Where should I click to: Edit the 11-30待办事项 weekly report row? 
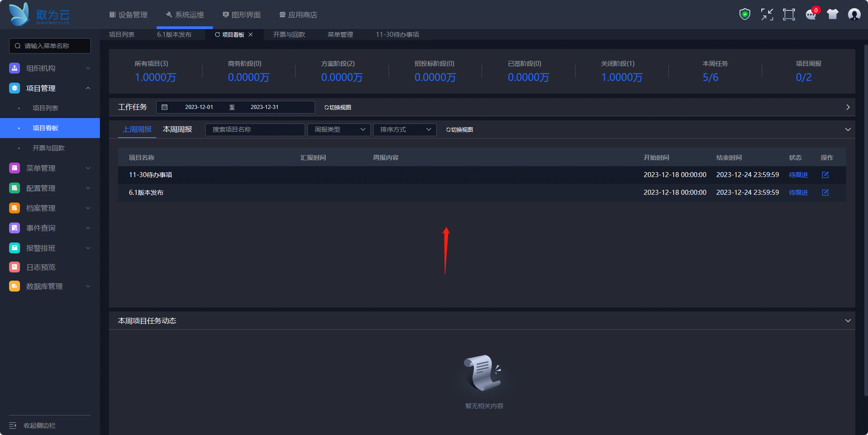click(825, 175)
